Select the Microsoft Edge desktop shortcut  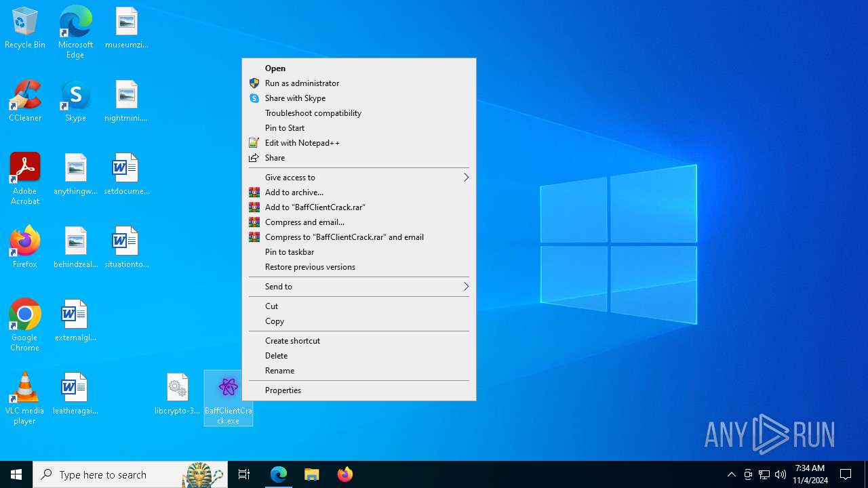pyautogui.click(x=75, y=33)
